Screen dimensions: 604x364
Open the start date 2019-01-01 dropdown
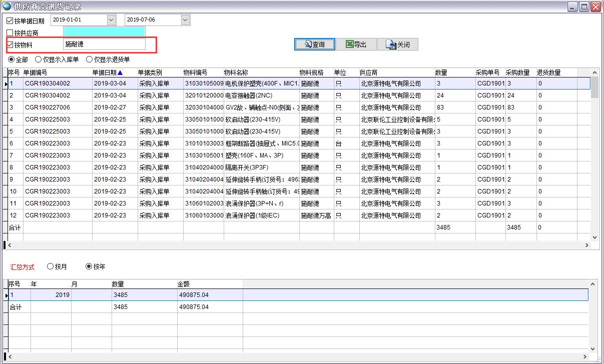tap(111, 19)
